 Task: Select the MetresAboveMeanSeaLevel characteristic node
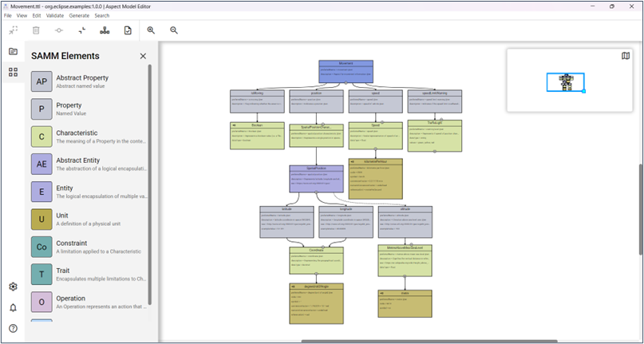click(x=405, y=260)
